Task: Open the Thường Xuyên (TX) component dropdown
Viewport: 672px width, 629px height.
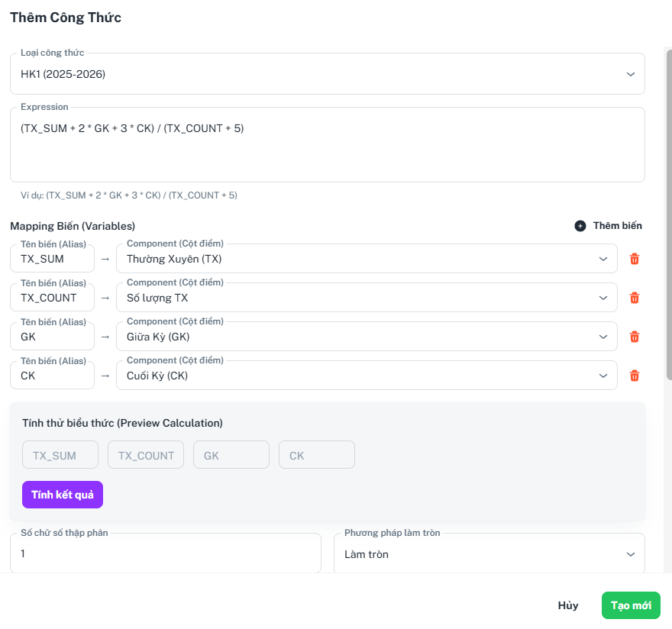Action: click(x=367, y=259)
